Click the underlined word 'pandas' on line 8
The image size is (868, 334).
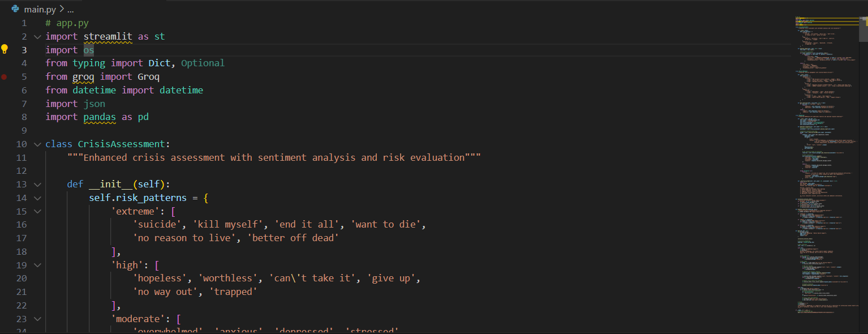point(100,117)
